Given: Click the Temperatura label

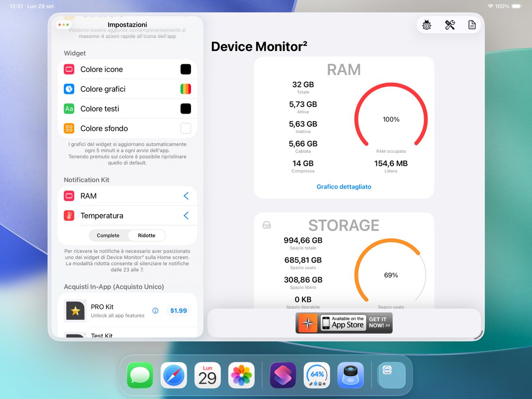Looking at the screenshot, I should (102, 216).
